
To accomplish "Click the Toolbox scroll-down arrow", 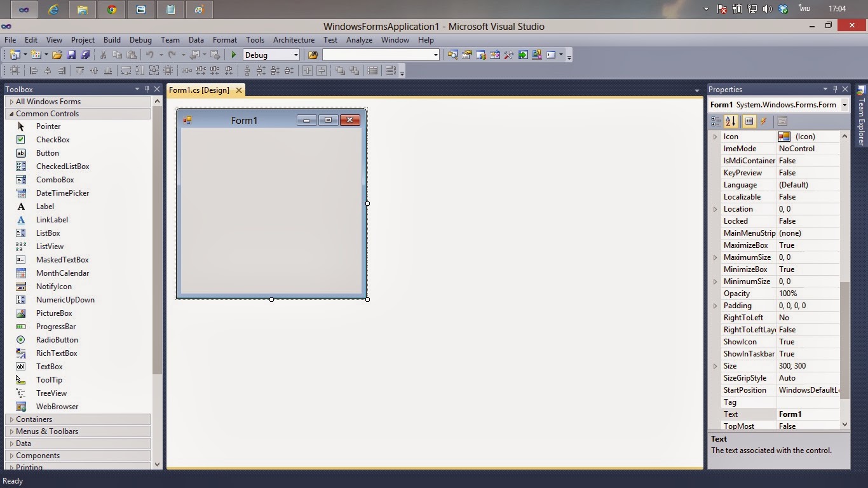I will point(158,464).
